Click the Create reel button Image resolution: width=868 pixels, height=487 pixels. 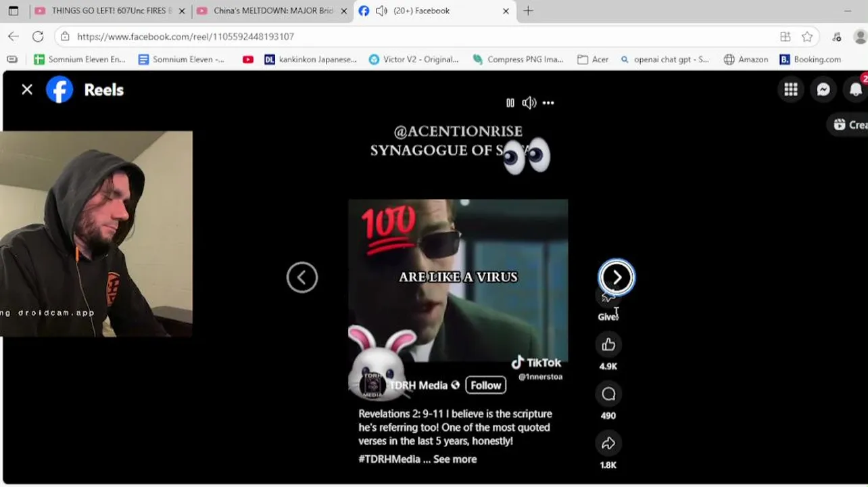pos(848,124)
